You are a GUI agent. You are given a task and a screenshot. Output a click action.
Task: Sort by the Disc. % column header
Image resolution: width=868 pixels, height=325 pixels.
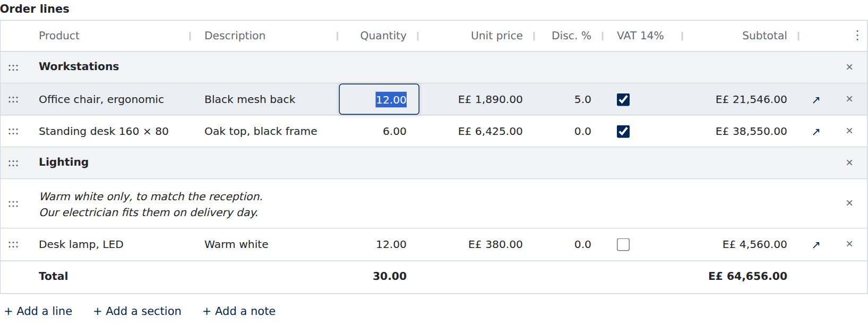click(571, 36)
